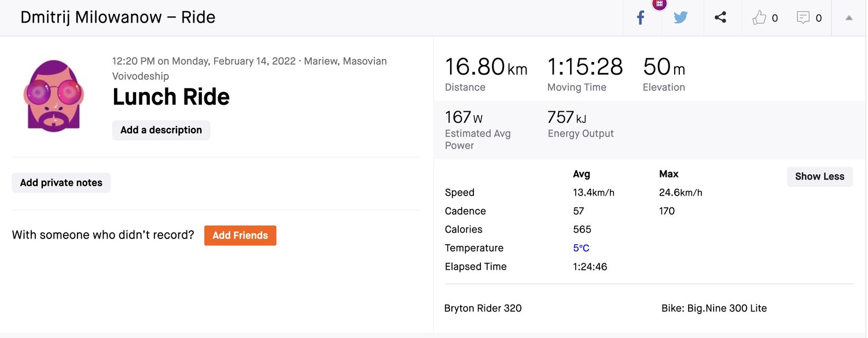This screenshot has height=338, width=868.
Task: Click the 16.80 km distance stat
Action: (486, 68)
